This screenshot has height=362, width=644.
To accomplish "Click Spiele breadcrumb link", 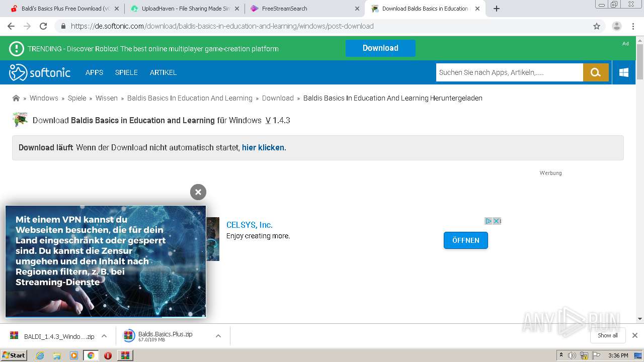I will [77, 98].
